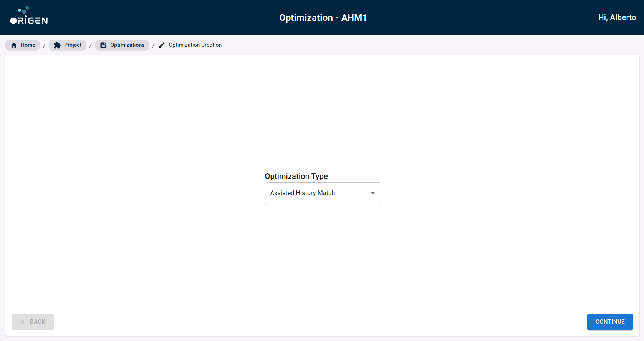Click the Back button
The width and height of the screenshot is (644, 341).
33,322
